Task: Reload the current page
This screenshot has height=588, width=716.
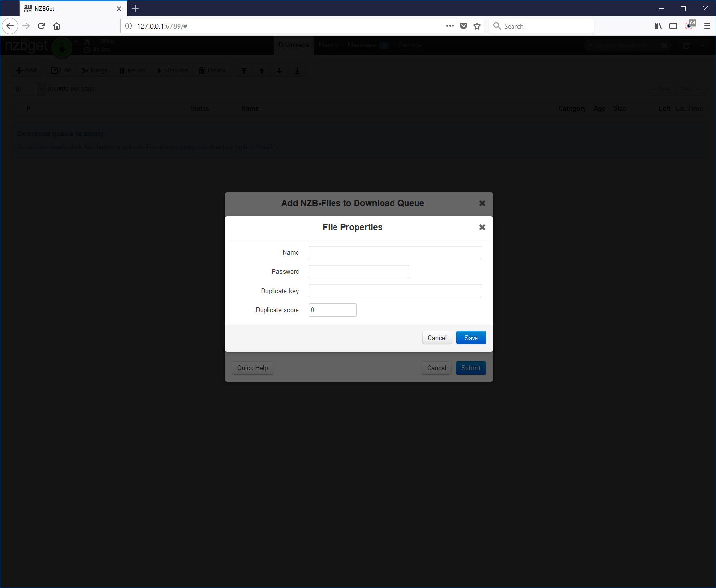Action: pyautogui.click(x=41, y=26)
